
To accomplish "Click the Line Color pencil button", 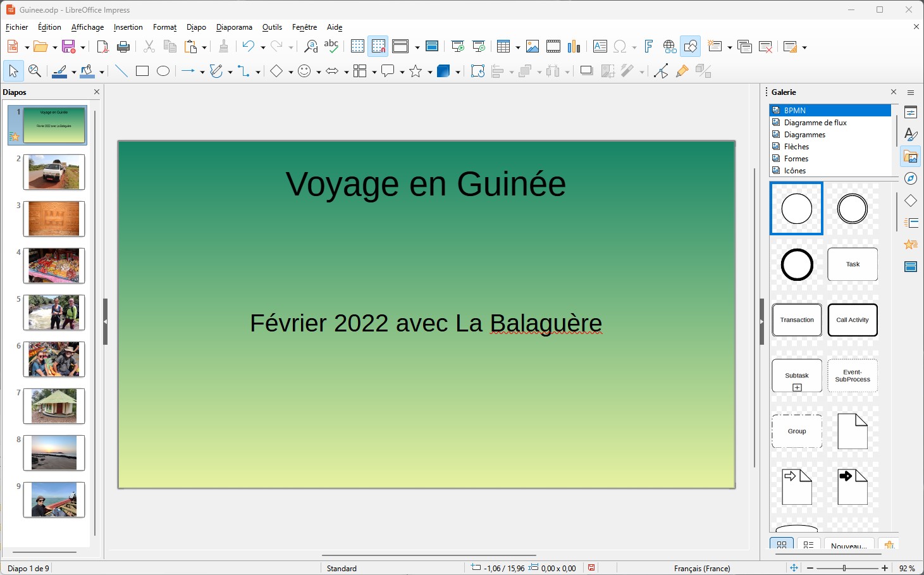I will coord(60,71).
